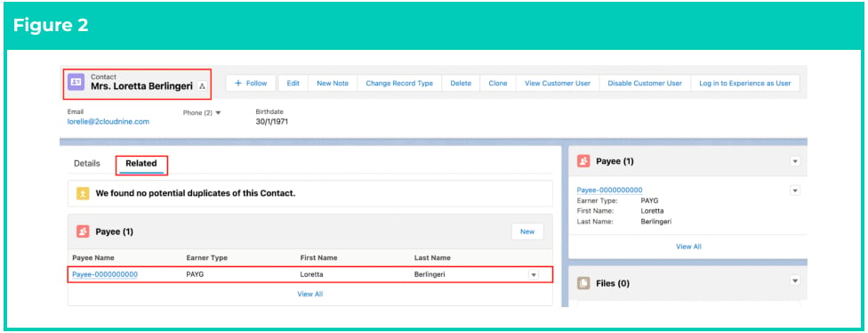
Task: Click the Payee (1) related list heading
Action: pyautogui.click(x=115, y=231)
